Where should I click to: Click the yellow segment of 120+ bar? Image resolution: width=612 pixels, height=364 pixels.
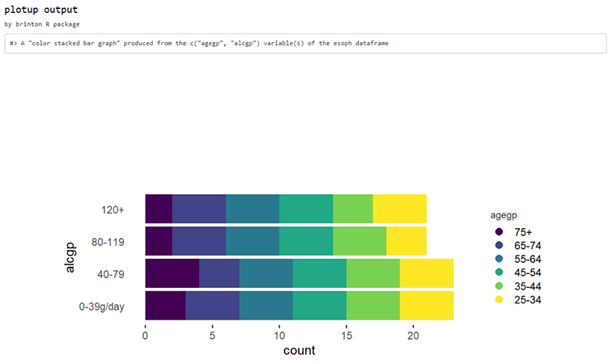point(400,209)
